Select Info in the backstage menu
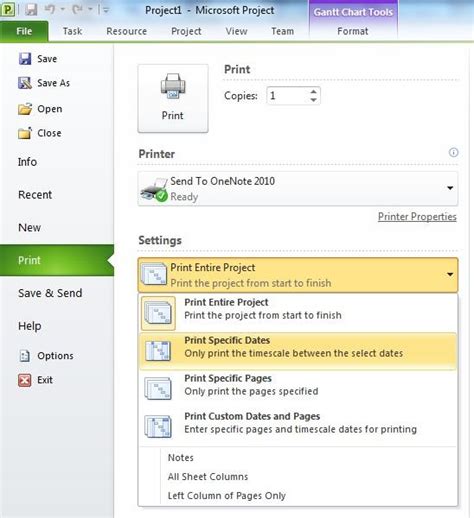The height and width of the screenshot is (518, 474). point(27,162)
